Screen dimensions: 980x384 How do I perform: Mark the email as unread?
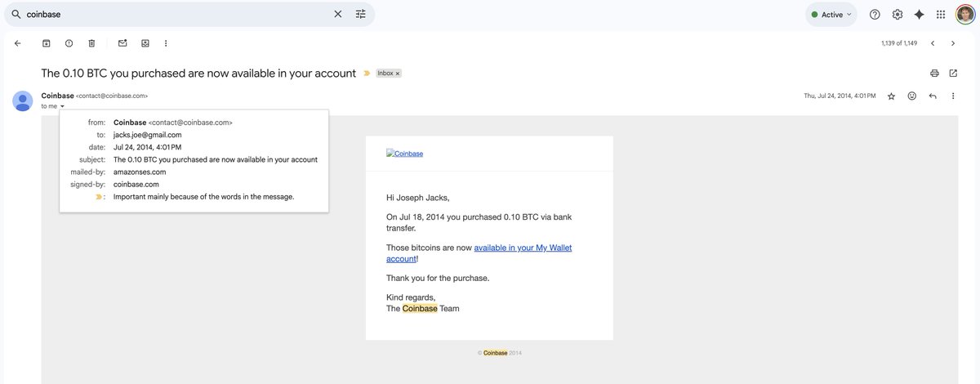(x=122, y=43)
